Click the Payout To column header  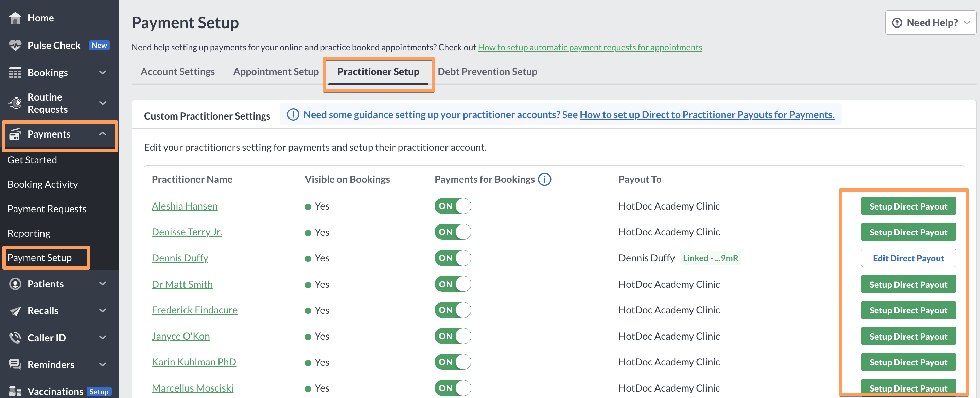coord(640,179)
